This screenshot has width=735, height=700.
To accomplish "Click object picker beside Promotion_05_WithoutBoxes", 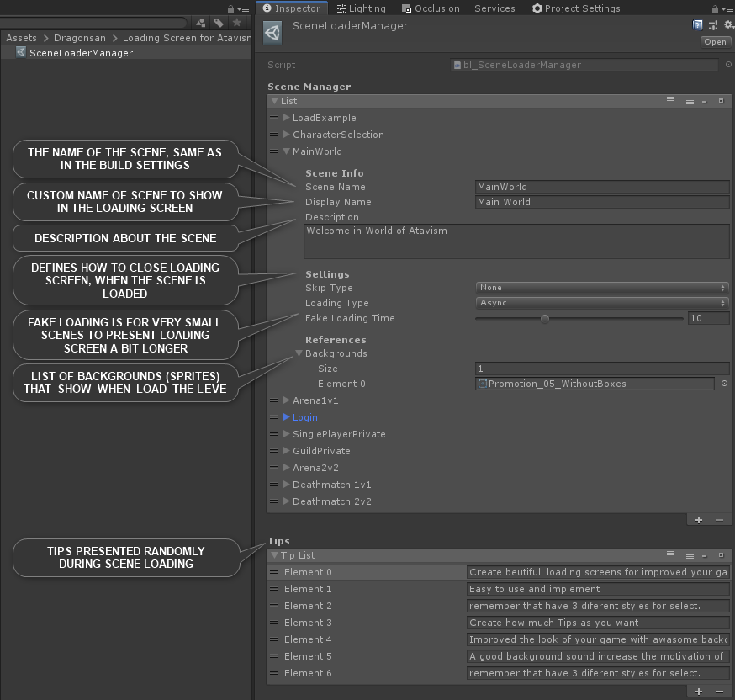I will pos(725,384).
